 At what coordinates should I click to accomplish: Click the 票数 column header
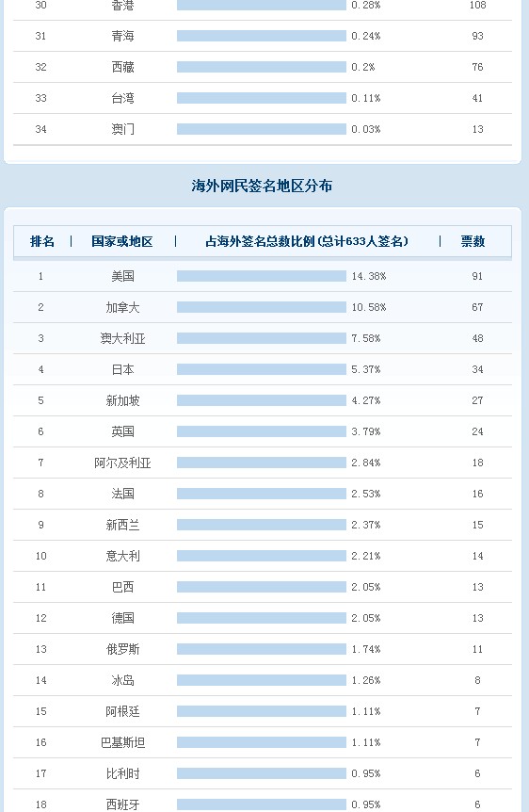coord(473,241)
